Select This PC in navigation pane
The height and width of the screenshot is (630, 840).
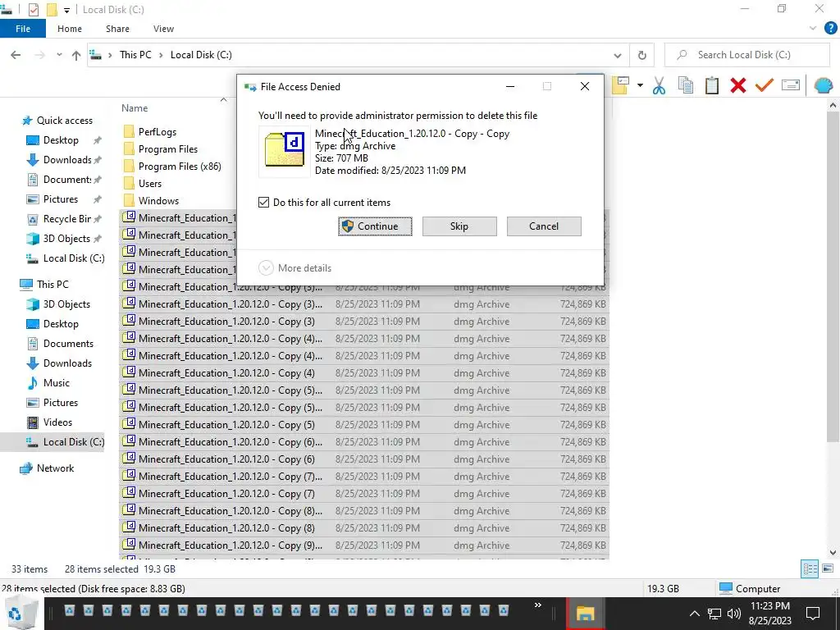tap(52, 285)
